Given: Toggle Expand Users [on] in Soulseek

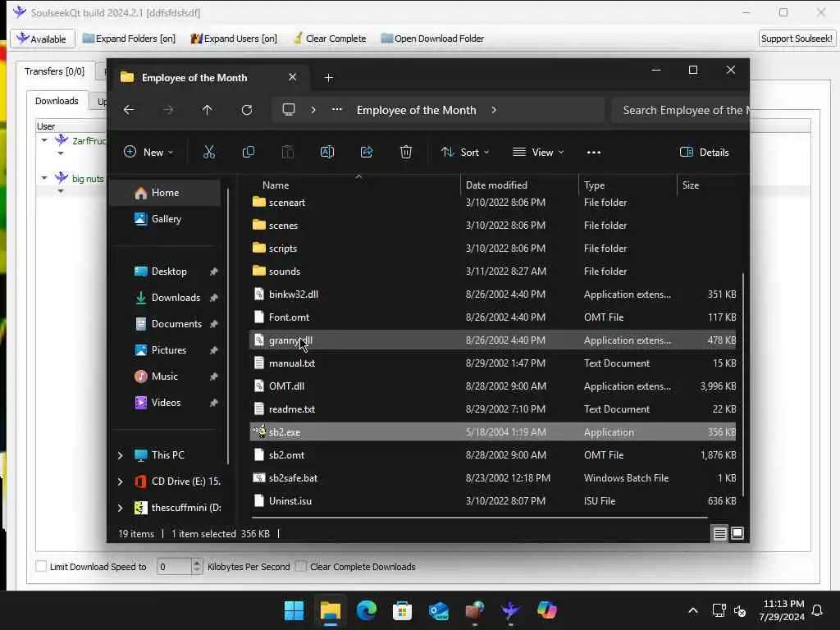Looking at the screenshot, I should pyautogui.click(x=234, y=39).
